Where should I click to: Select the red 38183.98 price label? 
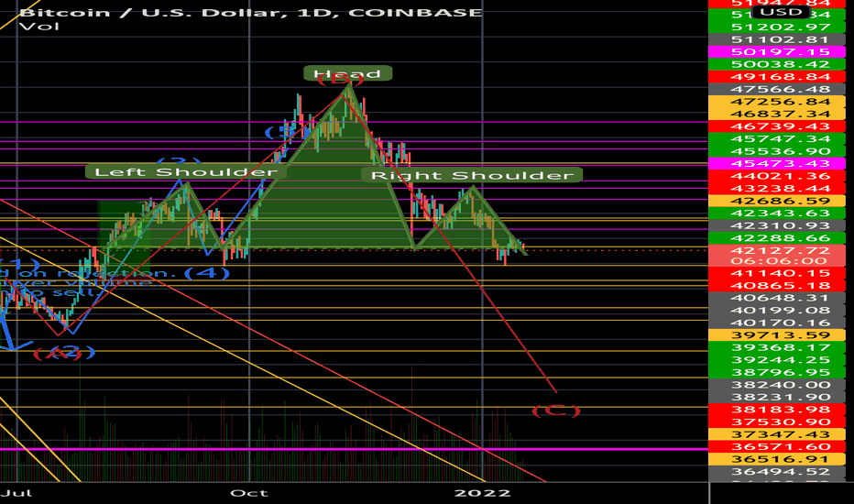coord(777,410)
